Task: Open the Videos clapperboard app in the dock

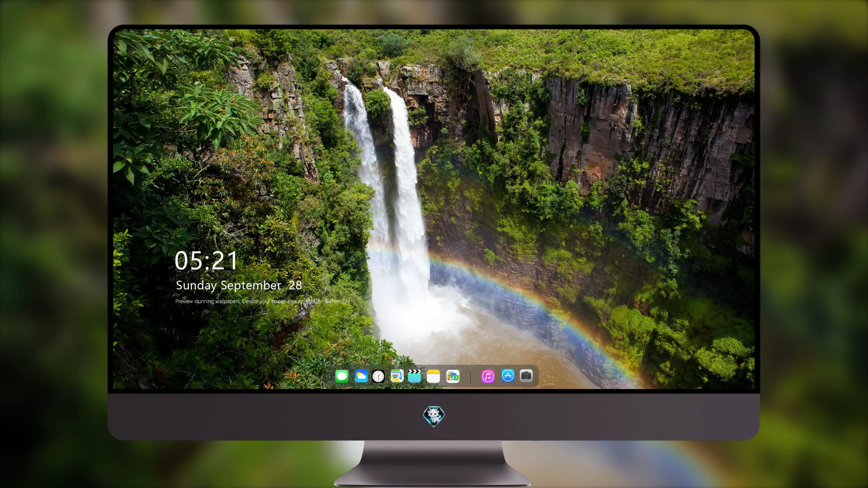Action: point(415,376)
